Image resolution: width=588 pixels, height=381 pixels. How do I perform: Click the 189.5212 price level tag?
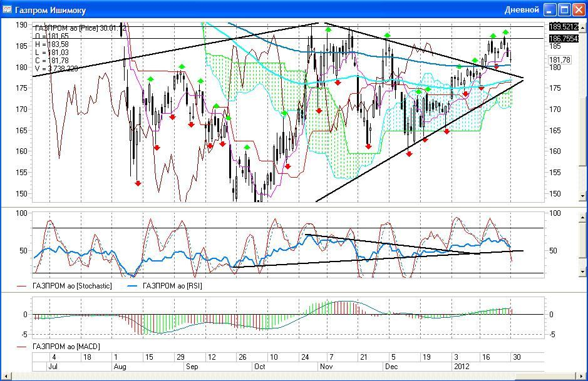tap(564, 27)
